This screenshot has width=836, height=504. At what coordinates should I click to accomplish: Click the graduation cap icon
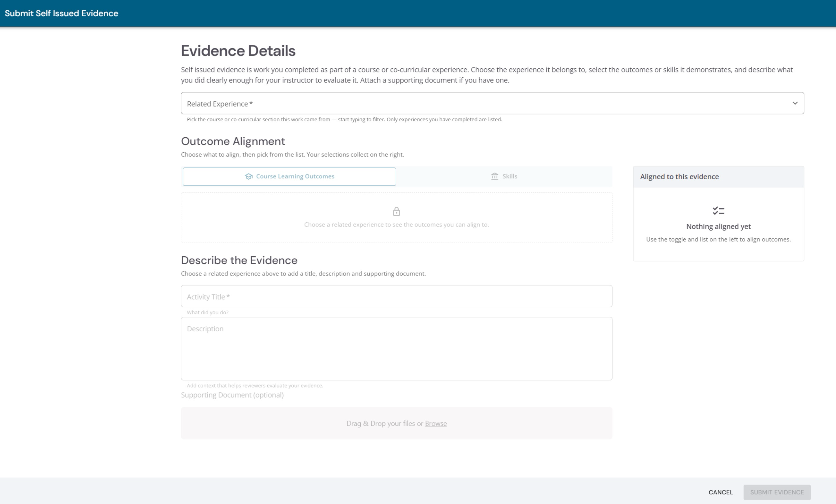tap(249, 176)
